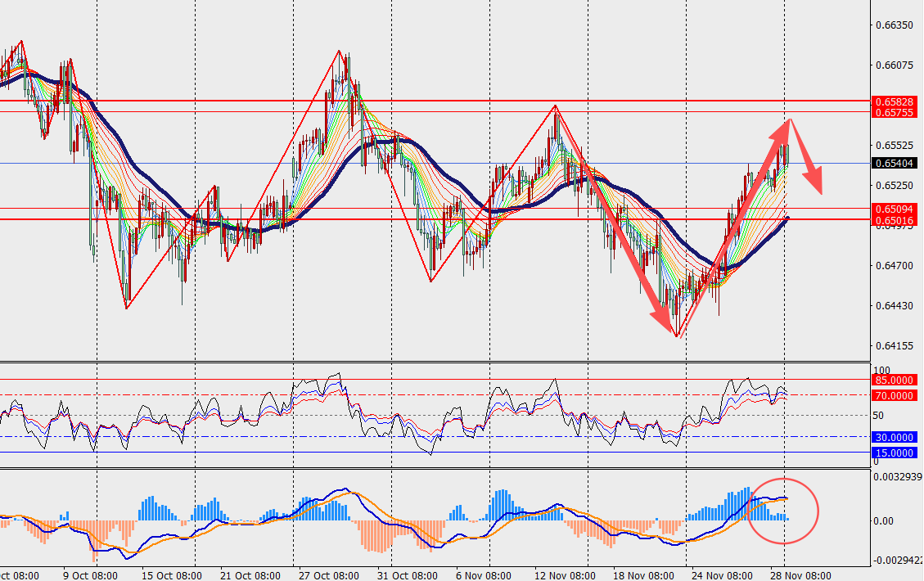The width and height of the screenshot is (924, 581).
Task: Click the red 70.0000 oscillator level label
Action: pyautogui.click(x=894, y=395)
